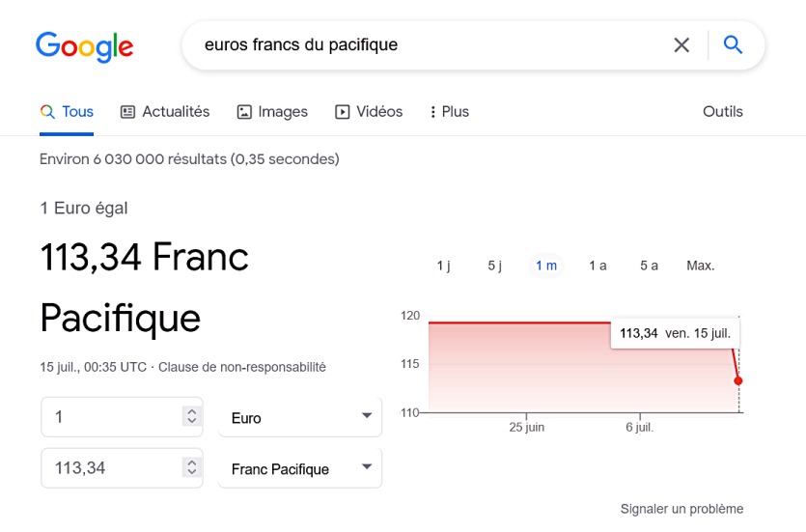Click the blue search magnifier icon
The width and height of the screenshot is (806, 532).
pyautogui.click(x=733, y=44)
